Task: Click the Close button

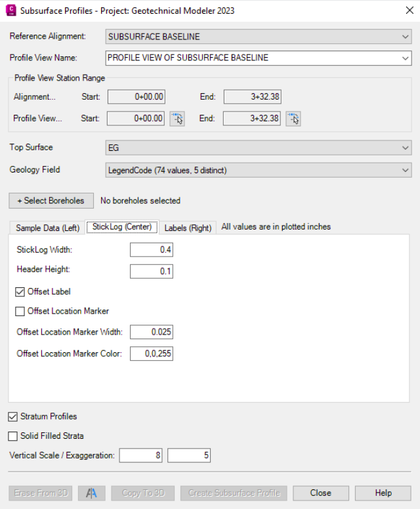Action: click(321, 493)
